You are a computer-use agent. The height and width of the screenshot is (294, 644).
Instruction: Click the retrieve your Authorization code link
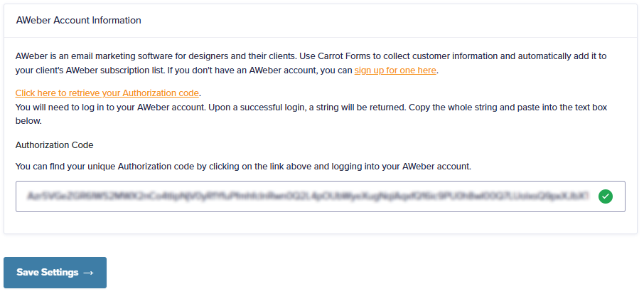pos(107,93)
